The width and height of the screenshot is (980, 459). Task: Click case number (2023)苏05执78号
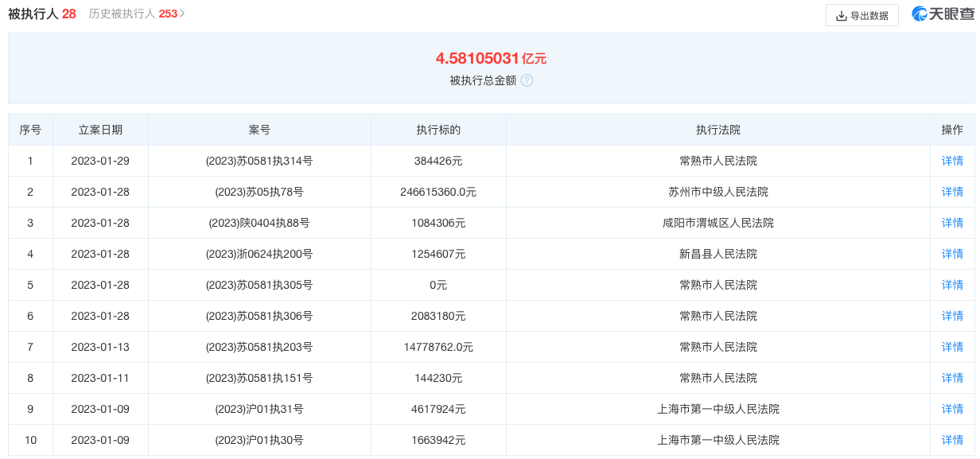(x=259, y=192)
